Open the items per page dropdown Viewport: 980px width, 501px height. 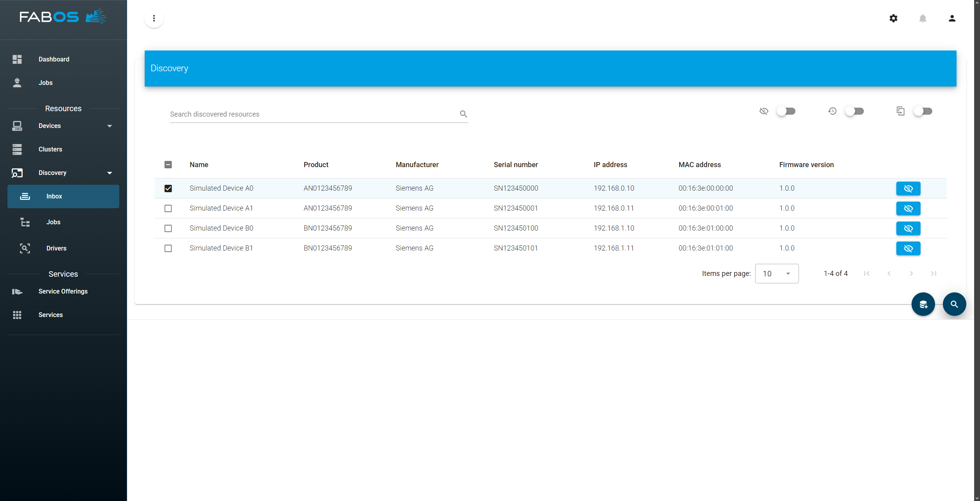point(777,274)
